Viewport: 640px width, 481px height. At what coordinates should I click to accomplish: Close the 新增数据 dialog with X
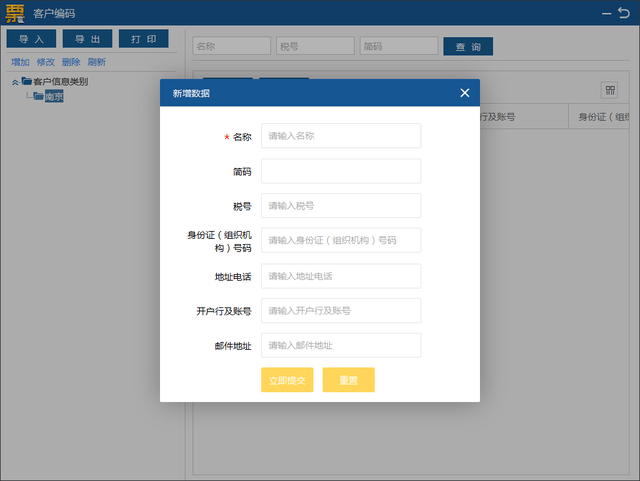click(464, 93)
